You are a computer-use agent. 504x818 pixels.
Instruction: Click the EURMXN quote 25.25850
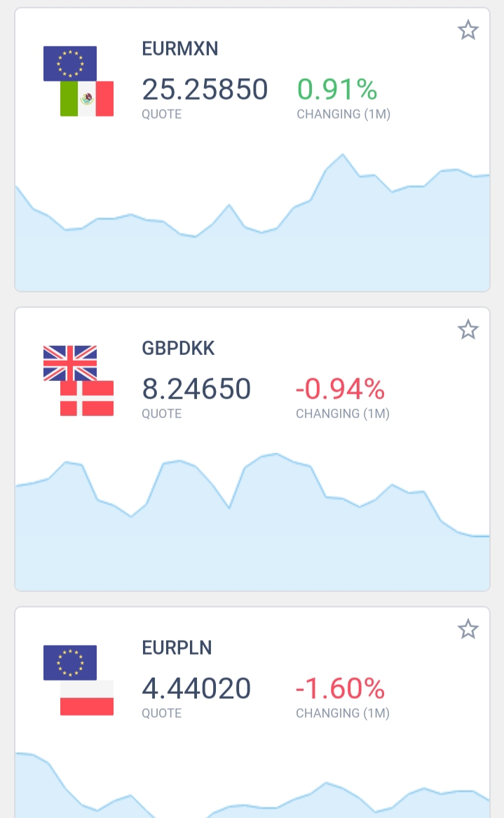pos(205,90)
